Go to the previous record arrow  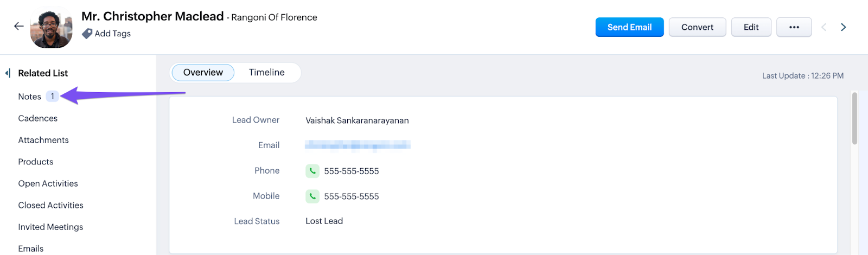click(x=824, y=27)
